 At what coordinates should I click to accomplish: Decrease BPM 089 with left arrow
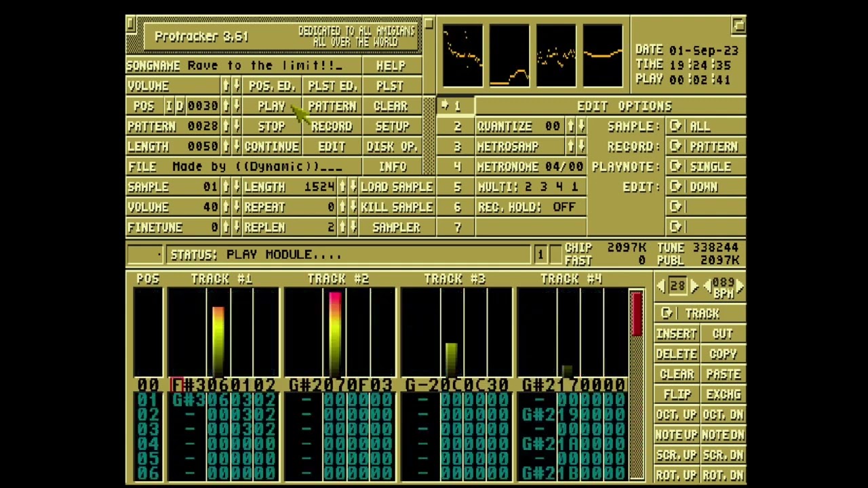pos(708,287)
